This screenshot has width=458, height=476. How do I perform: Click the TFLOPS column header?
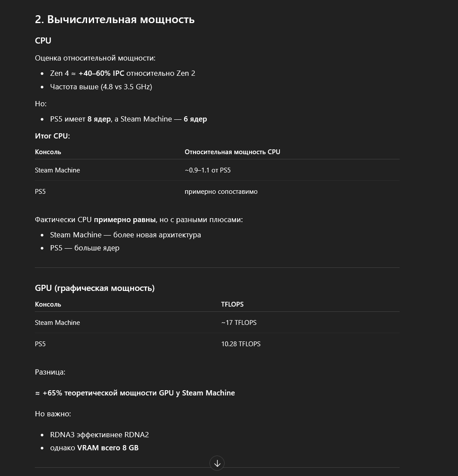pyautogui.click(x=232, y=304)
